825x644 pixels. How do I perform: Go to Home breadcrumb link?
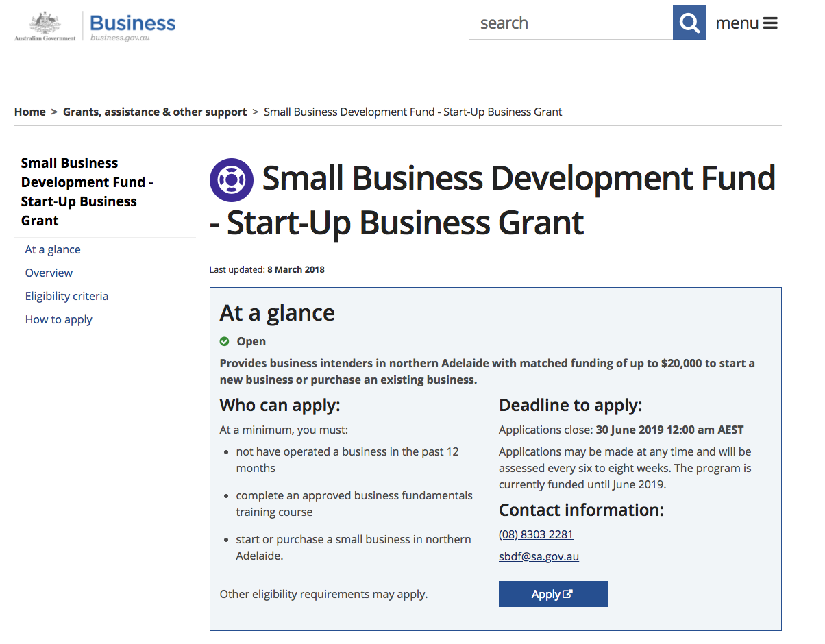pos(30,112)
